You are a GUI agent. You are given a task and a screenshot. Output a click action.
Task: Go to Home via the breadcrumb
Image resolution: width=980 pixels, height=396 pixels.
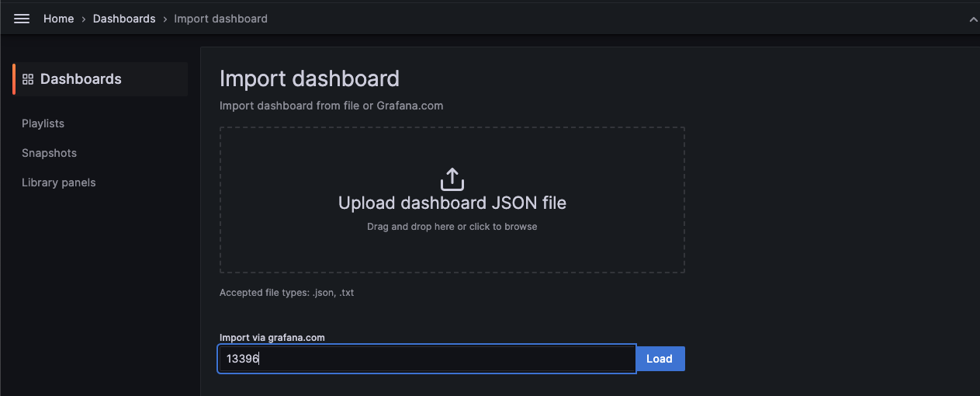58,19
